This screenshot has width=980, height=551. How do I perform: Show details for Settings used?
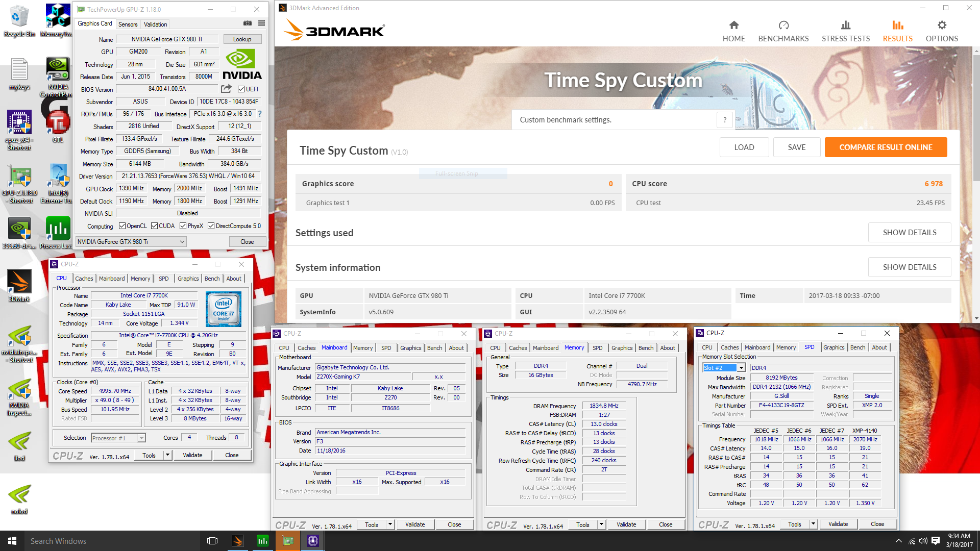click(910, 233)
